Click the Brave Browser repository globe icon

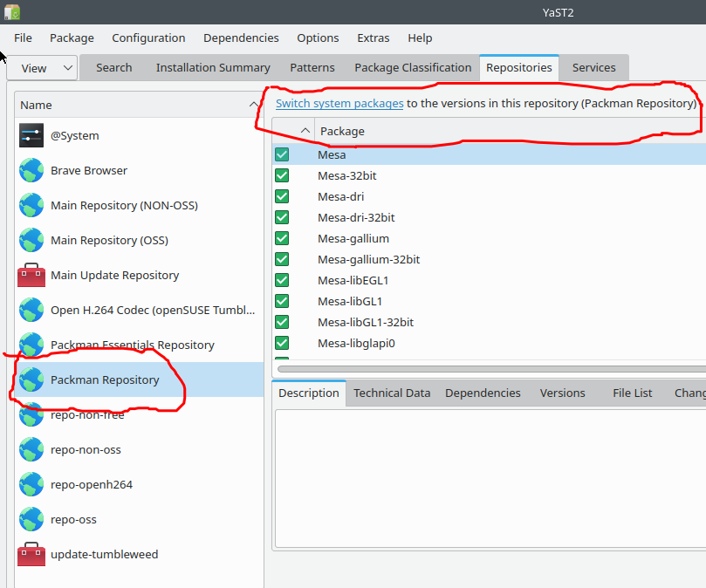pyautogui.click(x=31, y=170)
